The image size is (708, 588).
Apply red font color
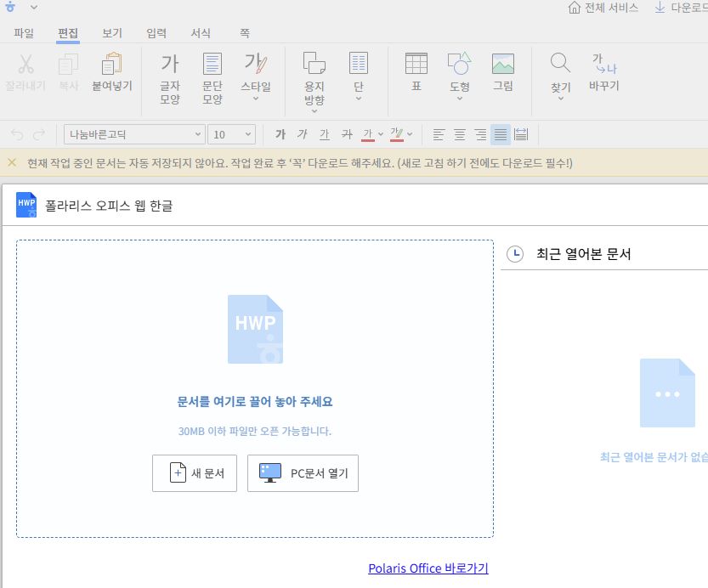[368, 134]
